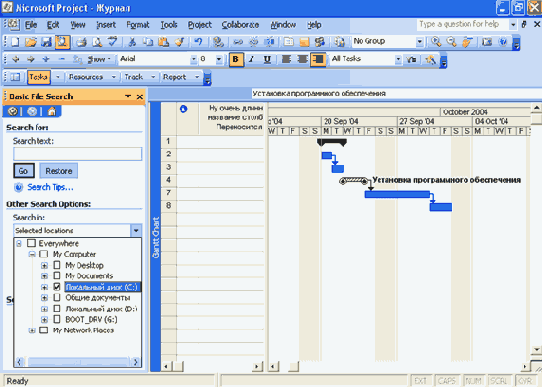Check the BOOT_DRV (G:) checkbox

click(57, 319)
